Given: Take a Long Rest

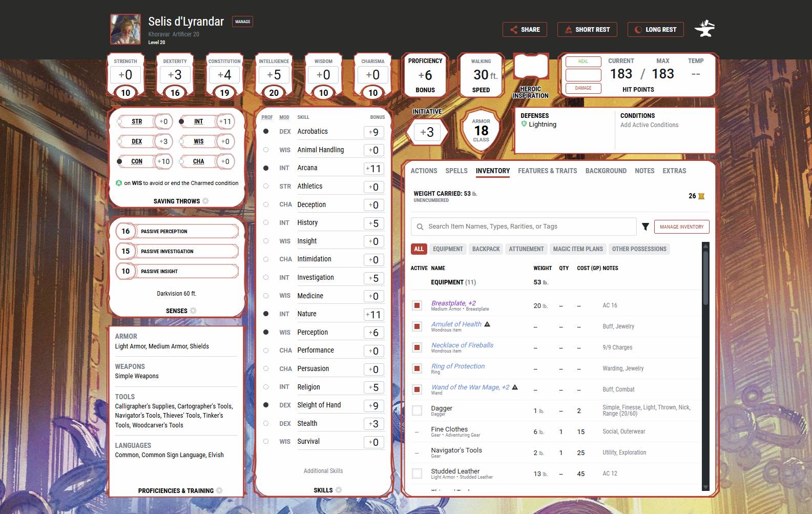Looking at the screenshot, I should point(655,30).
